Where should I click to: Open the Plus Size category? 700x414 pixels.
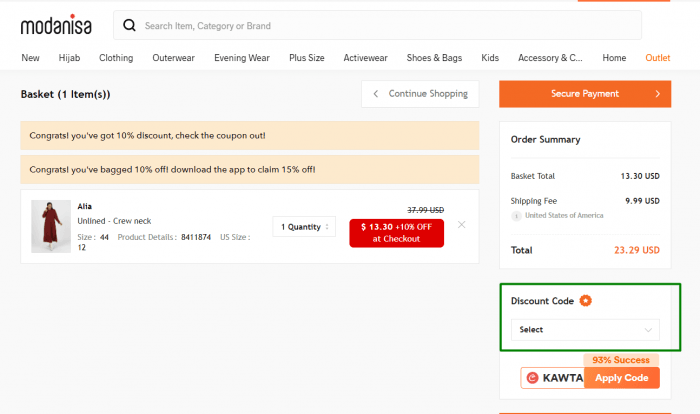pyautogui.click(x=307, y=58)
